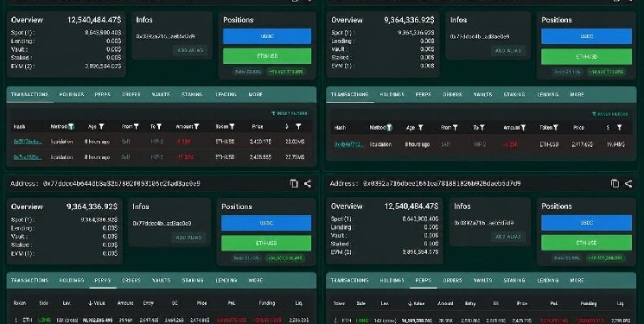This screenshot has height=324, width=644.
Task: Open first liquidation hash link priced 2,420.17$
Action: pyautogui.click(x=28, y=142)
